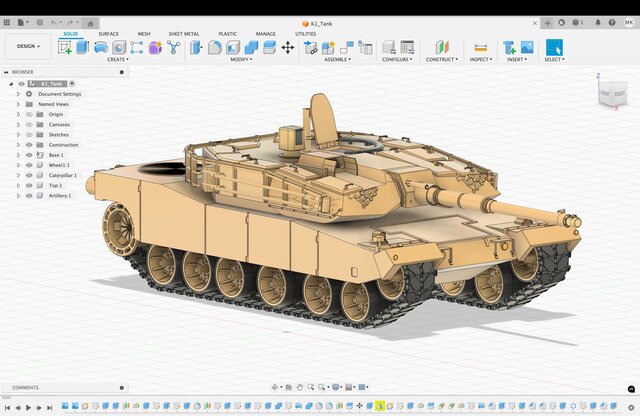Select the Insert McMaster-Carr Component tool
Image resolution: width=640 pixels, height=416 pixels.
[x=509, y=47]
